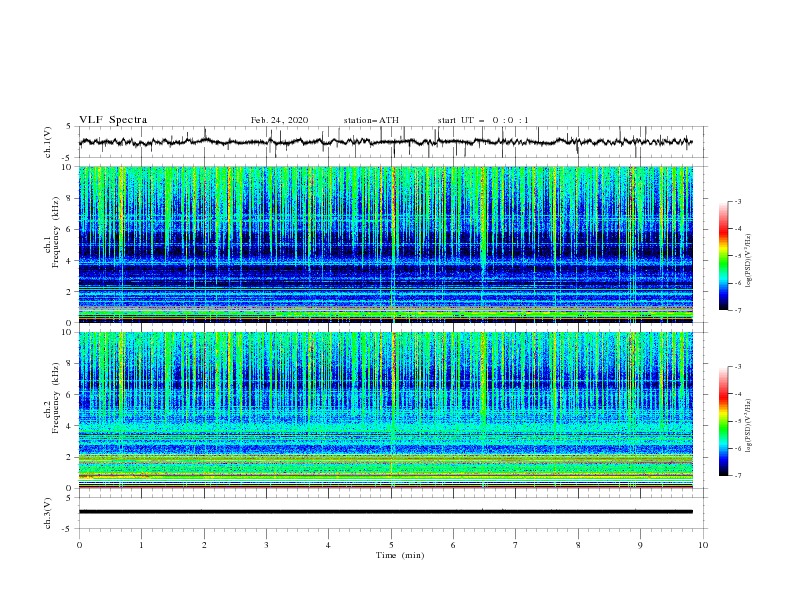
Task: Click the "VLF Spectra" plot title
Action: (x=113, y=120)
